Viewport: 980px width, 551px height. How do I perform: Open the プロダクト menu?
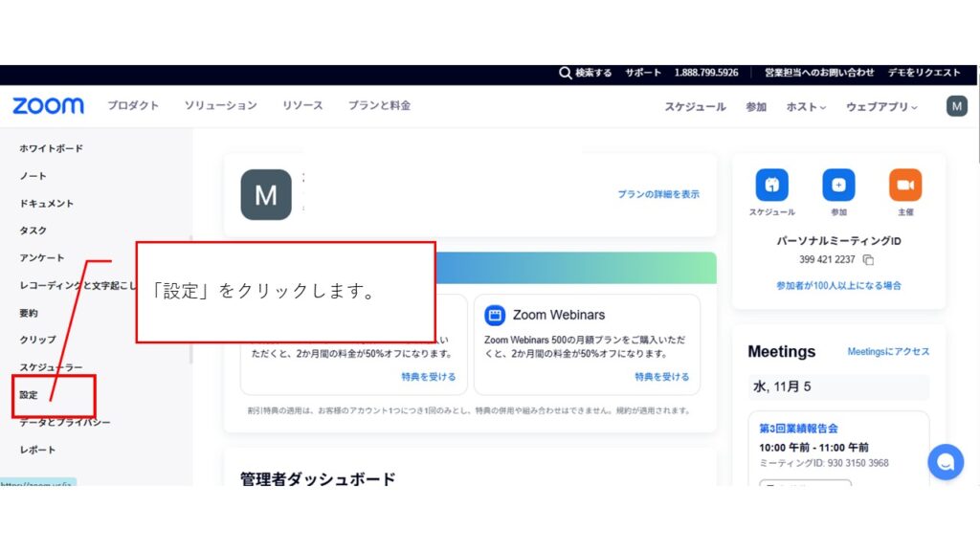point(133,106)
